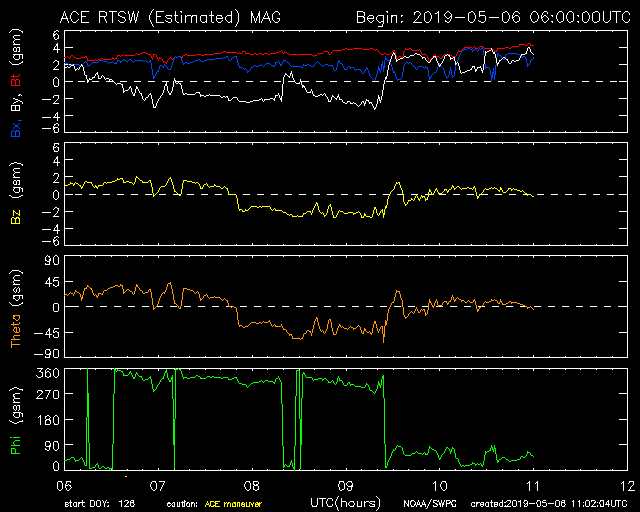The image size is (640, 512).
Task: Click the 12 hour tick label
Action: click(x=626, y=485)
